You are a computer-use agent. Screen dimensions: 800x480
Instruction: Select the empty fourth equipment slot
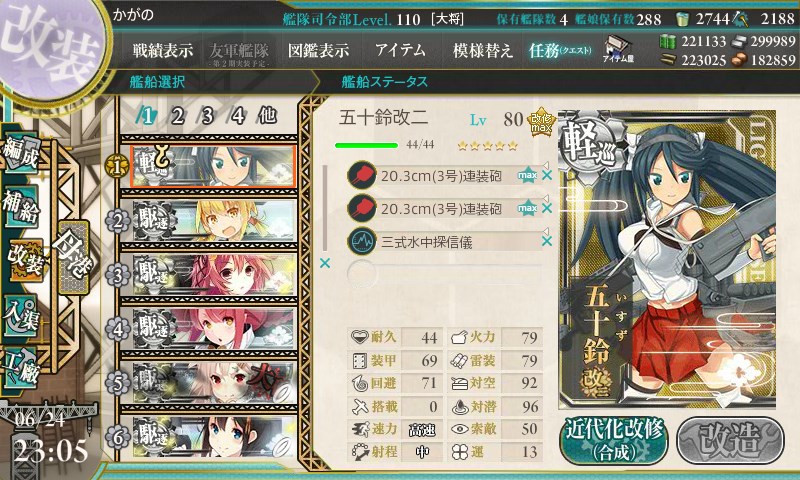tap(444, 274)
